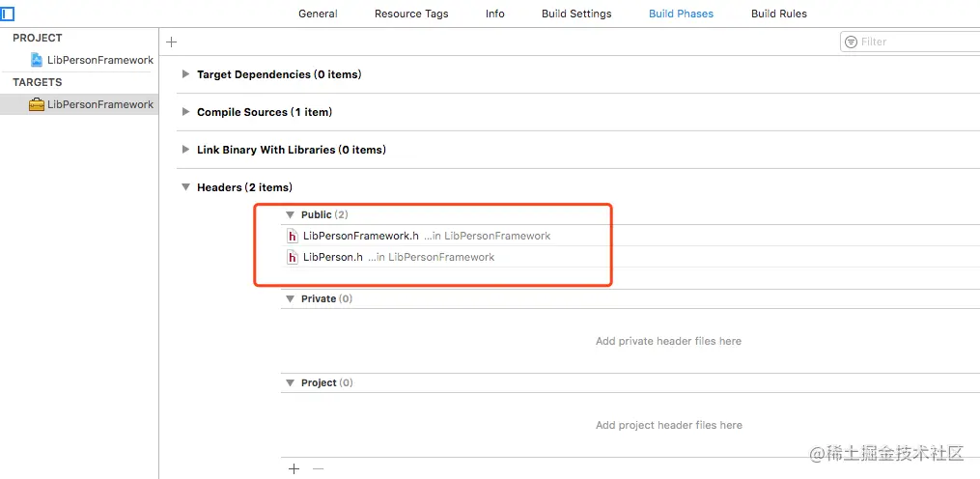This screenshot has width=980, height=479.
Task: Click the LibPersonFramework target briefcase icon
Action: click(x=37, y=104)
